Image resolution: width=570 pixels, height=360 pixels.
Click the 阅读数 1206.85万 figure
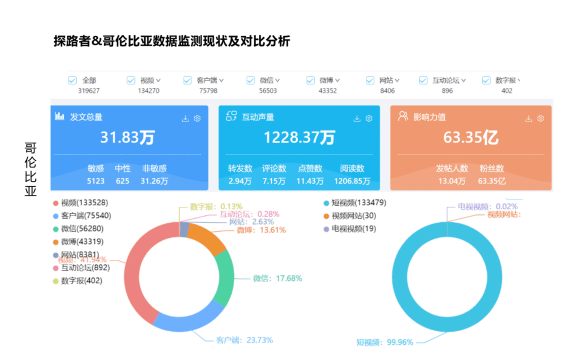(x=352, y=175)
